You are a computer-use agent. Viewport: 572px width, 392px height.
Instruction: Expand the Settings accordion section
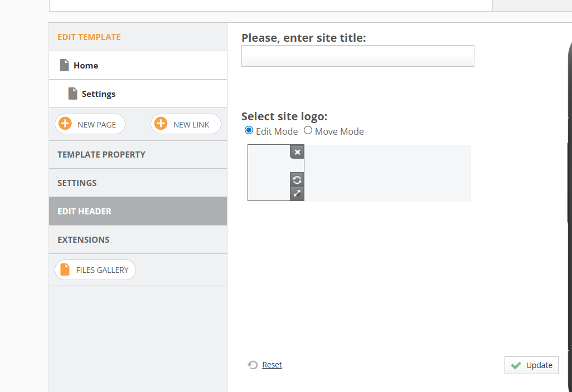coord(138,183)
